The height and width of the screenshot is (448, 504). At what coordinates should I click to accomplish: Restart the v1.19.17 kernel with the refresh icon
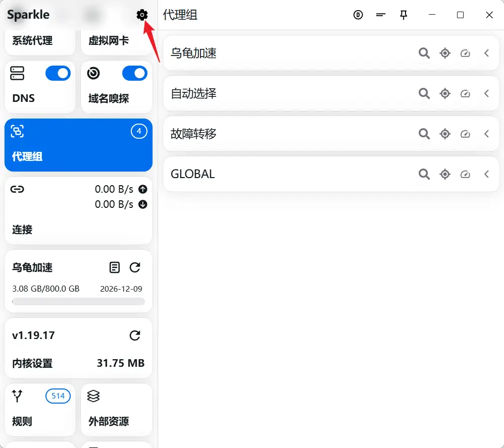point(135,335)
